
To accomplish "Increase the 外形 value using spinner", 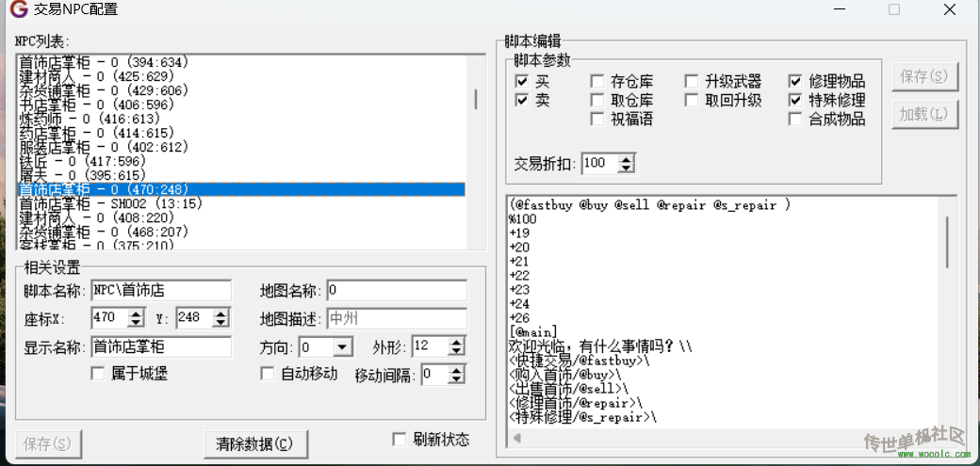I will [456, 342].
